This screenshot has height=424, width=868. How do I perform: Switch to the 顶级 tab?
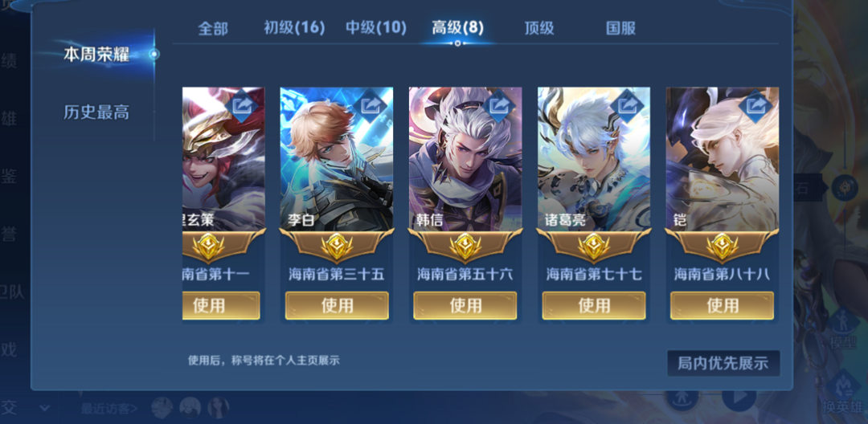(x=539, y=28)
